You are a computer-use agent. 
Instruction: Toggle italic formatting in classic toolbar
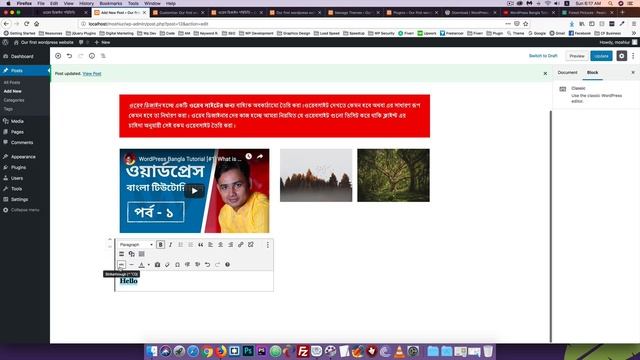tap(171, 244)
